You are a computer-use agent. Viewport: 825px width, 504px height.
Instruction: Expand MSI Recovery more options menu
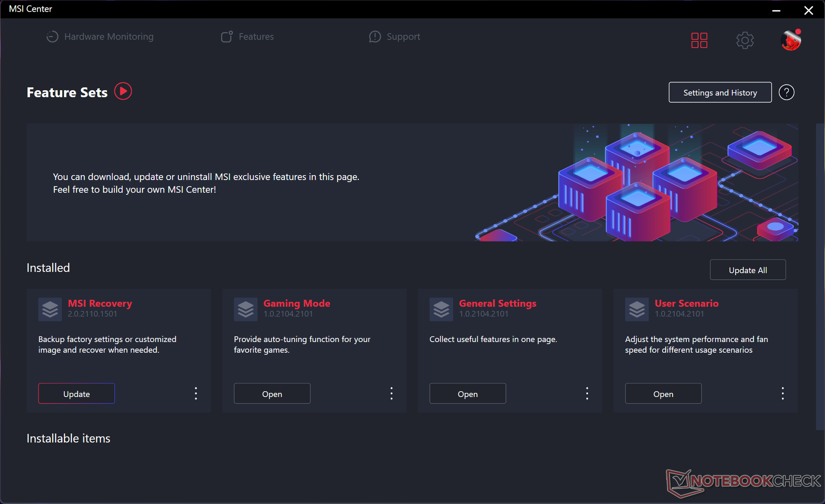(x=196, y=394)
